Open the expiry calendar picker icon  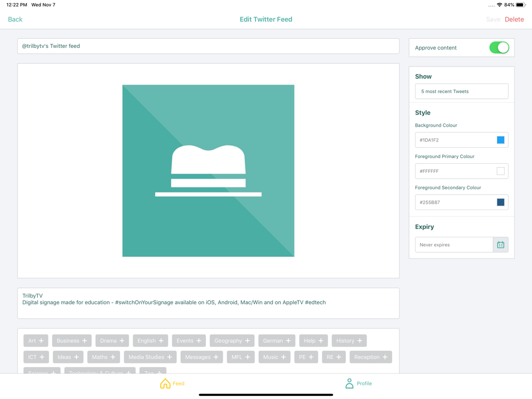click(x=501, y=245)
